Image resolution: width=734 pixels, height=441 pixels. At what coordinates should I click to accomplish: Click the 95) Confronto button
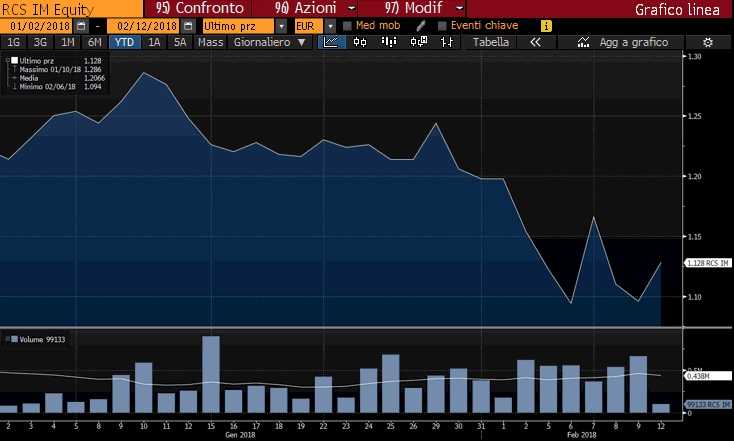199,8
